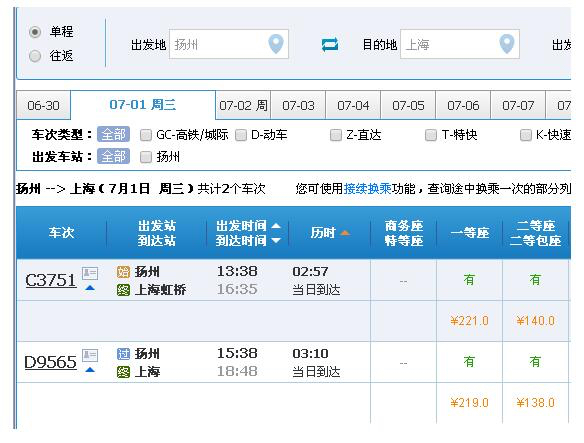Image resolution: width=584 pixels, height=443 pixels.
Task: Open the ID card icon beside D9565
Action: click(x=90, y=355)
